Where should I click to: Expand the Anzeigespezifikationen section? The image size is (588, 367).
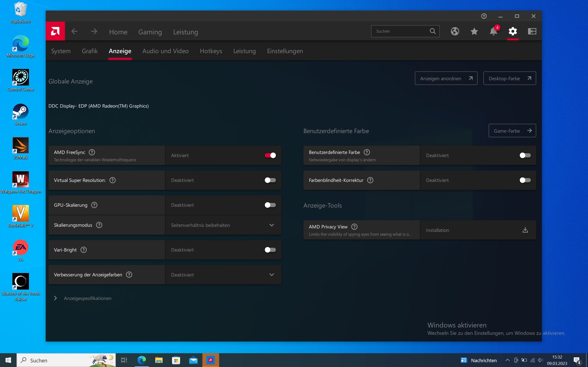click(x=56, y=298)
